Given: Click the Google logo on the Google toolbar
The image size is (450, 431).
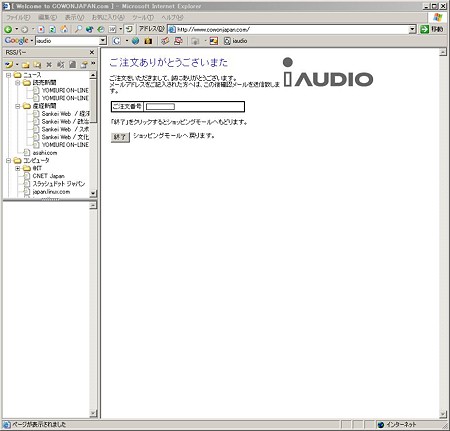Looking at the screenshot, I should 16,41.
